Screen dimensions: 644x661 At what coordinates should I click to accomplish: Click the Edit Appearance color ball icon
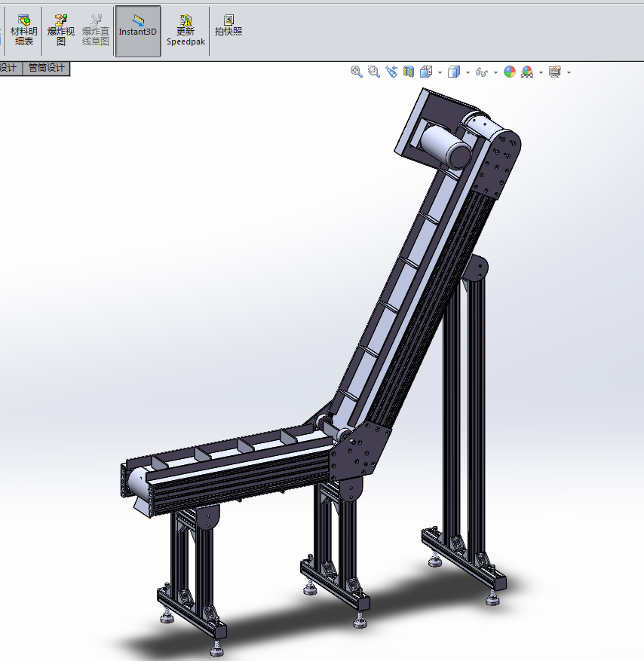tap(510, 72)
